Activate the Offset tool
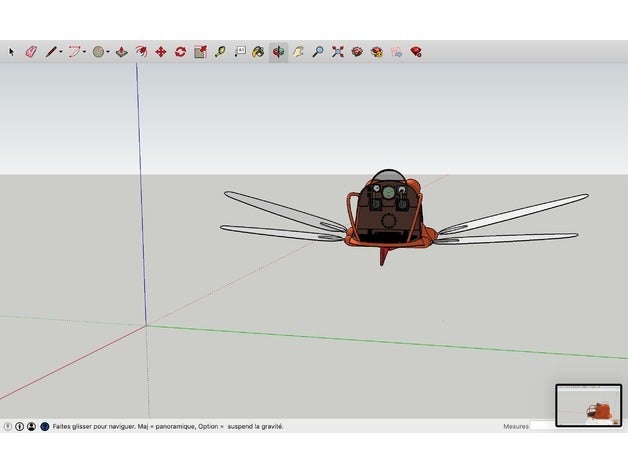Screen dimensions: 628x472 click(x=141, y=51)
